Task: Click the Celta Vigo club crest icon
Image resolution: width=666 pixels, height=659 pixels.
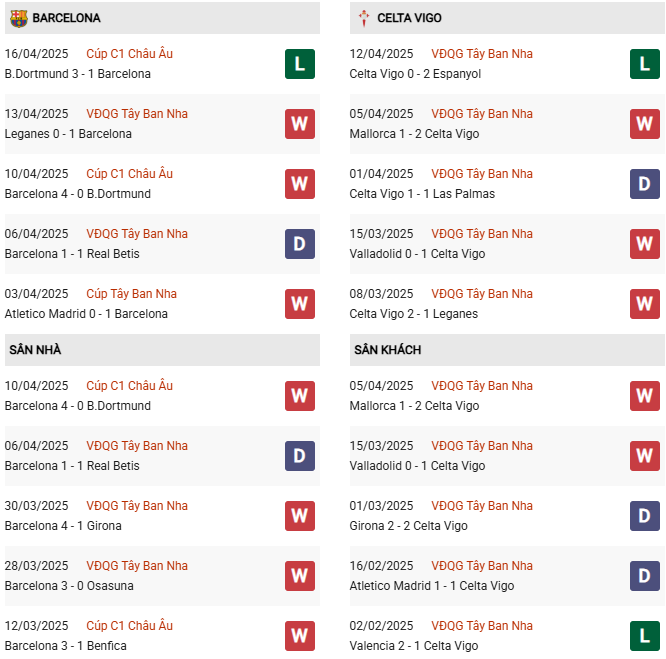Action: [364, 18]
